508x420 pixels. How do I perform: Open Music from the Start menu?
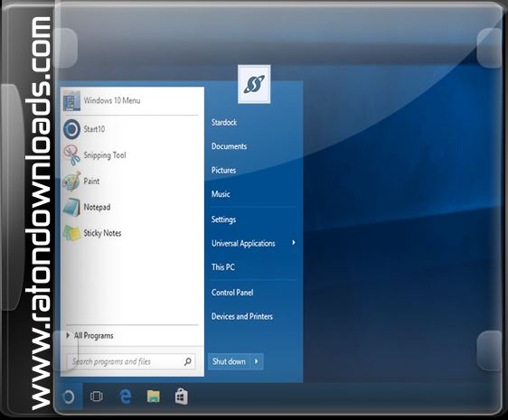221,194
